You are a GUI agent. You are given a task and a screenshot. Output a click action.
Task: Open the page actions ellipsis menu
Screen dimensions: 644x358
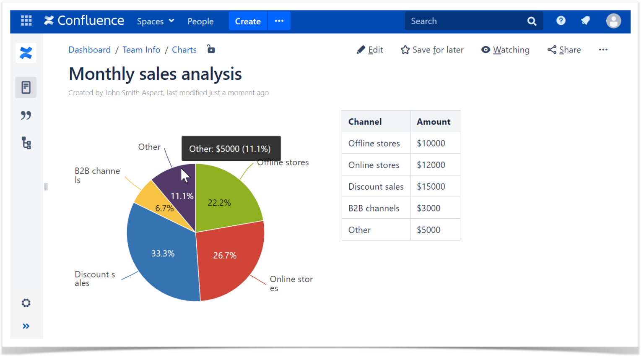(x=603, y=50)
